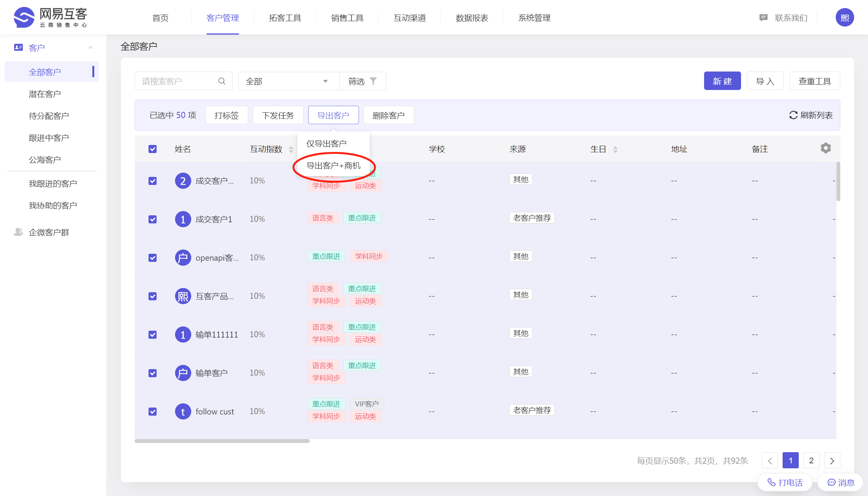Click the phone call icon button
This screenshot has width=868, height=496.
771,482
